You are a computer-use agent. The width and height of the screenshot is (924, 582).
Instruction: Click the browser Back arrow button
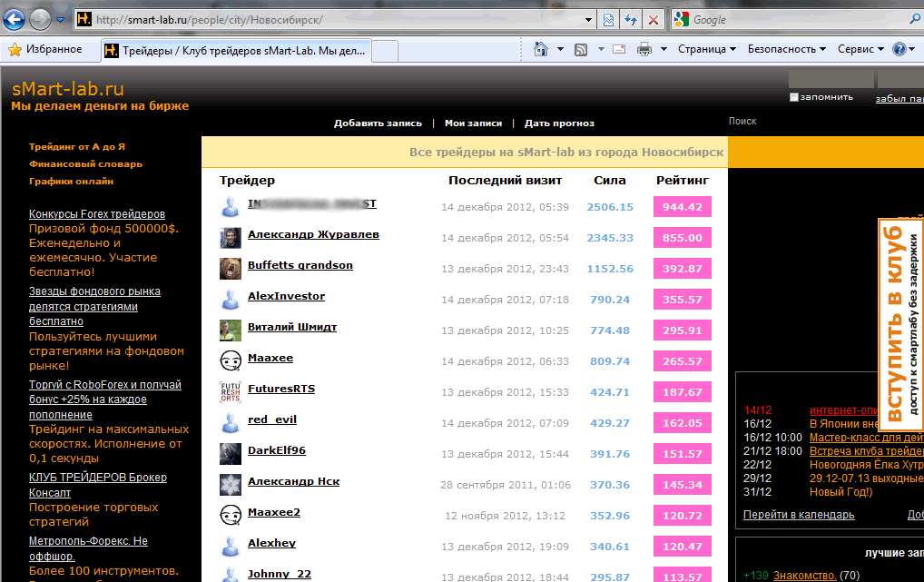click(15, 19)
